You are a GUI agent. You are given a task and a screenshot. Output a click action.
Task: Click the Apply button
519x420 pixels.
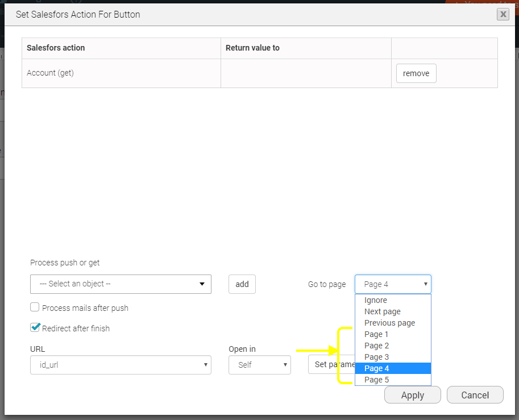click(412, 394)
